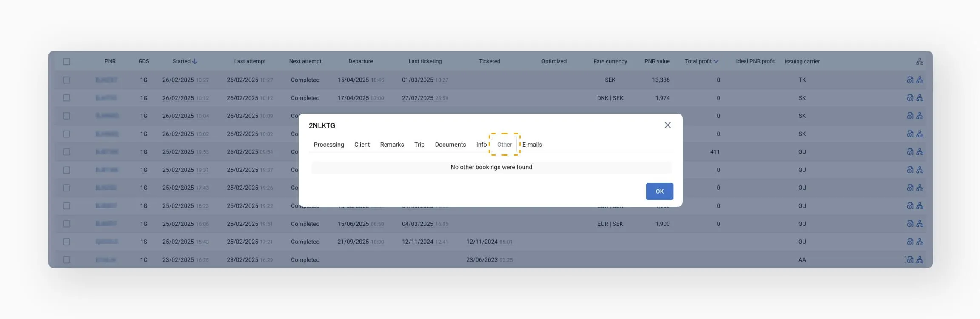Select checkbox for row started 23/02/2025 16:28

click(x=67, y=260)
